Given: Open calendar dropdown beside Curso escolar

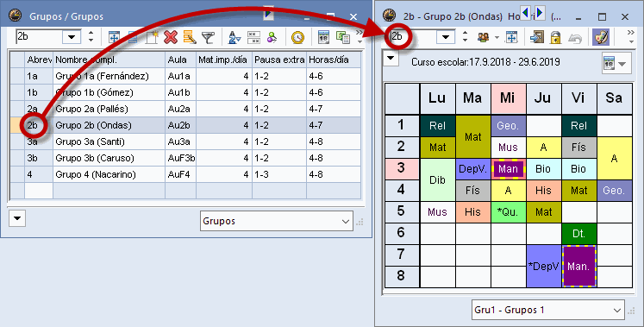Looking at the screenshot, I should click(616, 64).
